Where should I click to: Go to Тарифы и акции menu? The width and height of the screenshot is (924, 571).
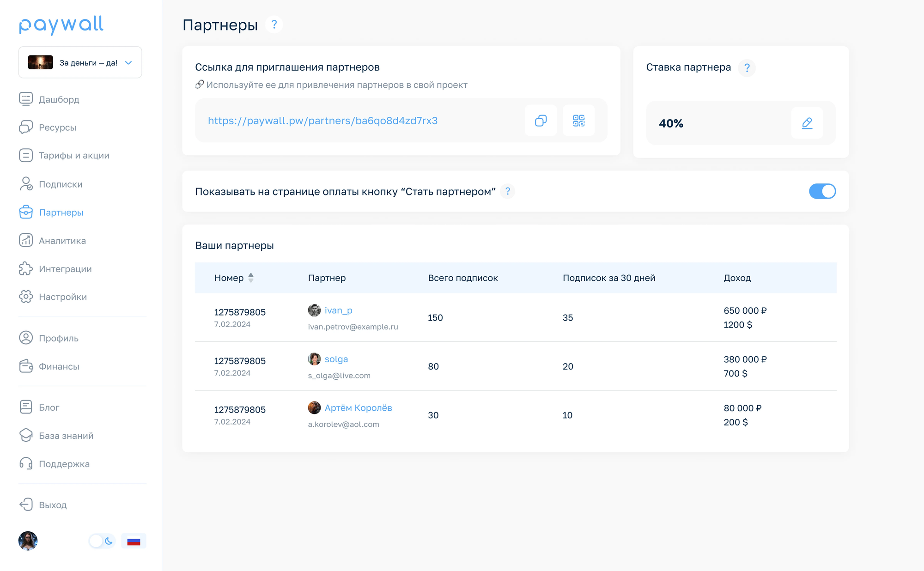point(74,156)
